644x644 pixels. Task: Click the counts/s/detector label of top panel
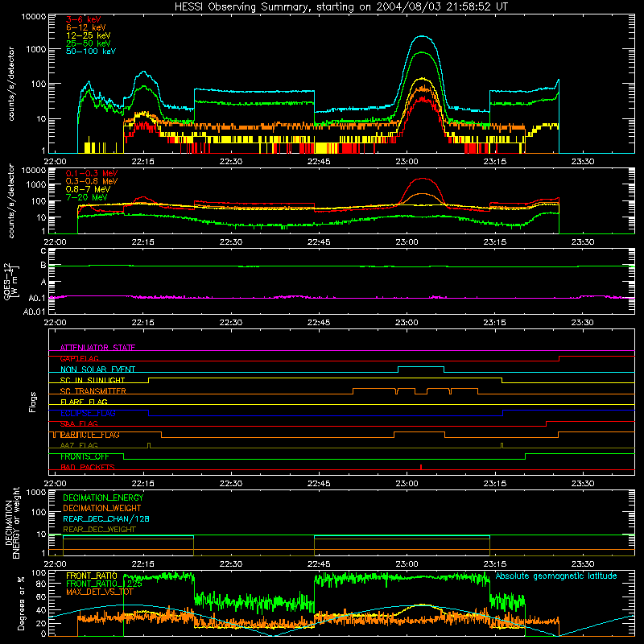point(11,84)
